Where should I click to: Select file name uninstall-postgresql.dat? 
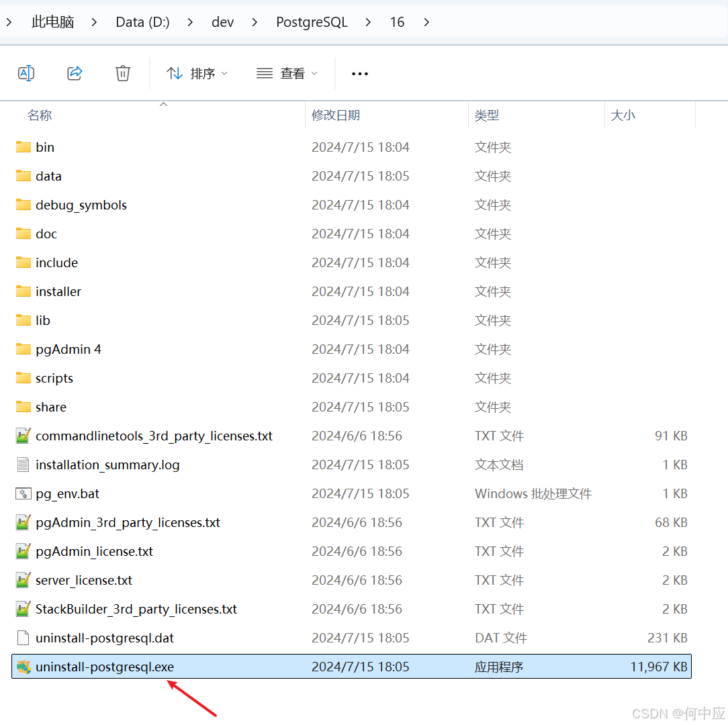105,638
